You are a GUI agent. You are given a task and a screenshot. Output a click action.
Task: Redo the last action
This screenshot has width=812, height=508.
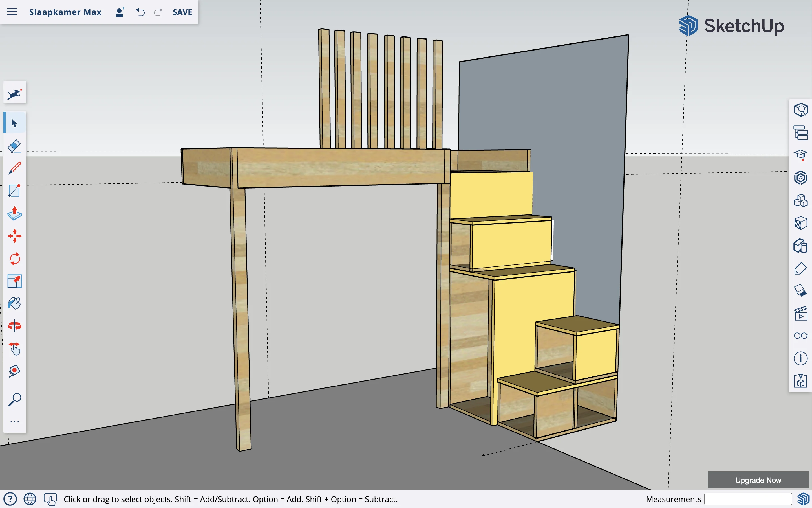pyautogui.click(x=158, y=12)
